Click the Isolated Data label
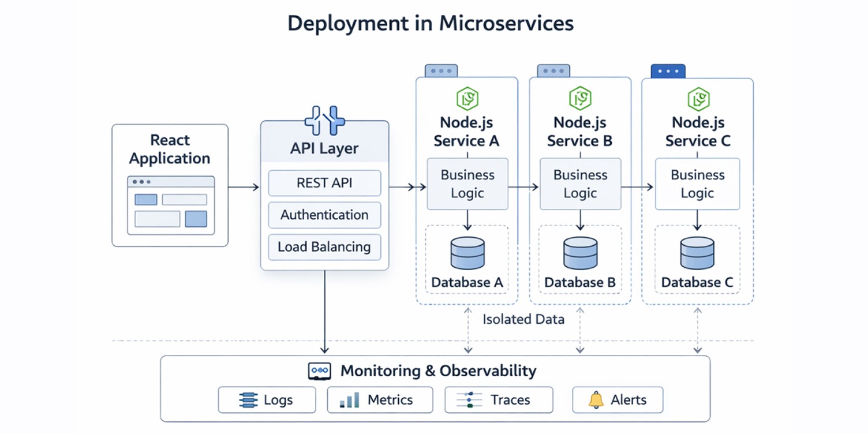 523,319
